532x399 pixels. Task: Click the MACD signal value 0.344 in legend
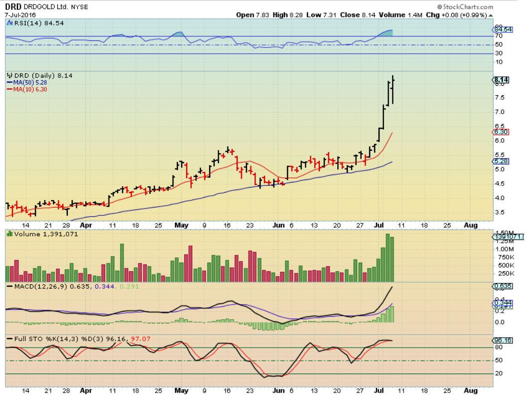[104, 287]
